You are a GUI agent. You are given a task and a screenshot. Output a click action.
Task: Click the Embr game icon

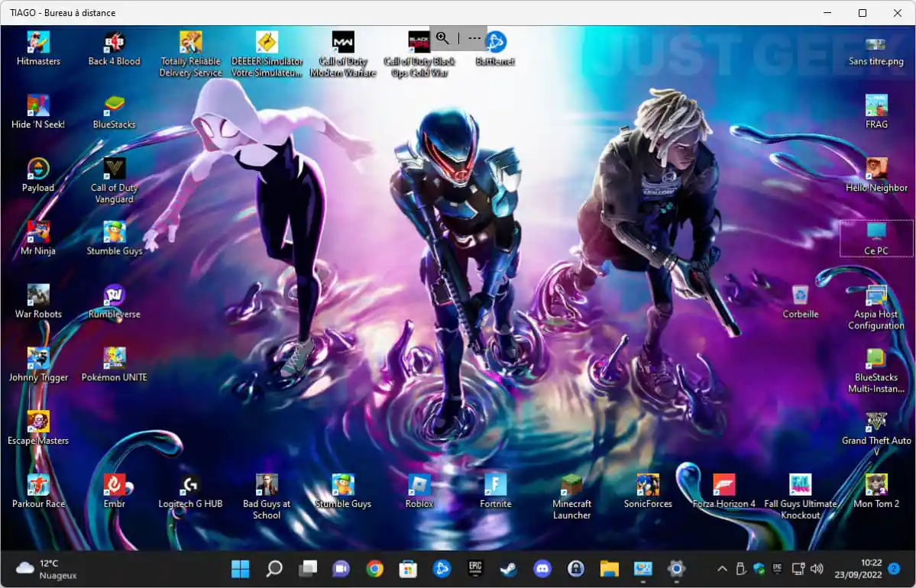click(x=115, y=490)
